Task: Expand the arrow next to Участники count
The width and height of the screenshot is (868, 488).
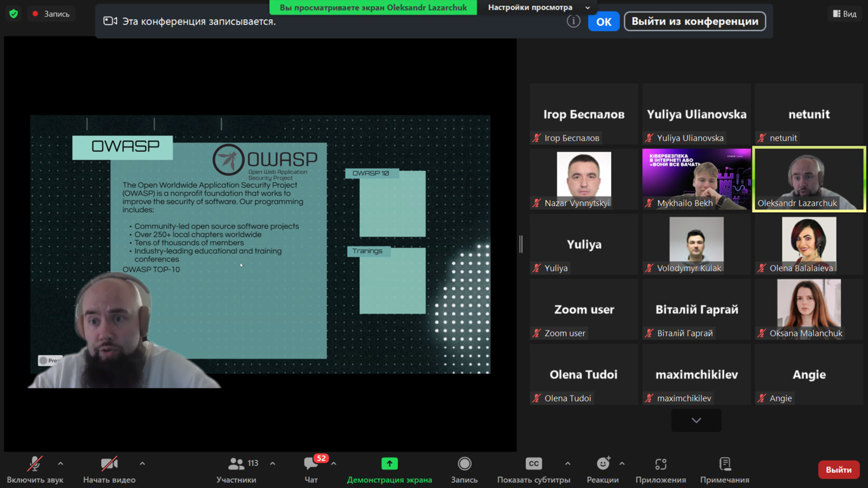Action: pos(272,464)
